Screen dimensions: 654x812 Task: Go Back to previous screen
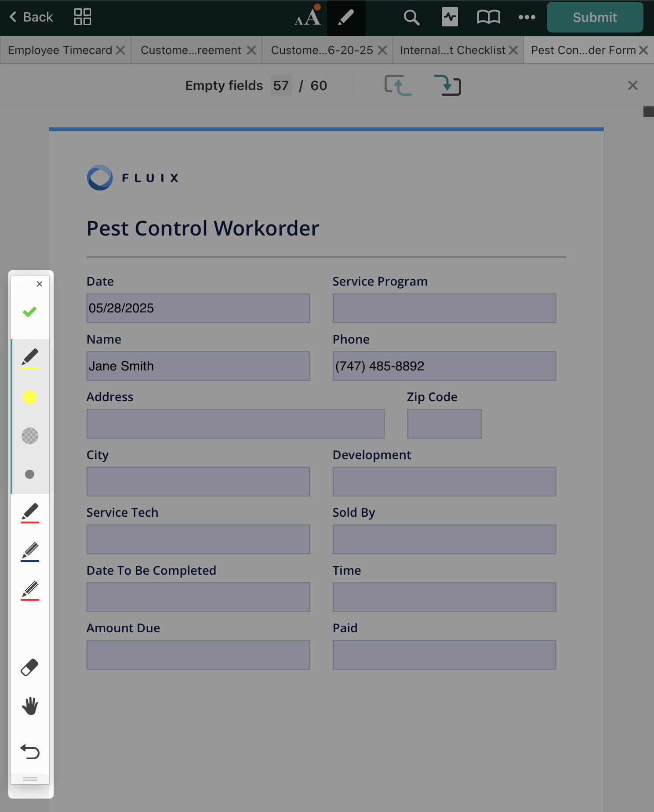(31, 17)
